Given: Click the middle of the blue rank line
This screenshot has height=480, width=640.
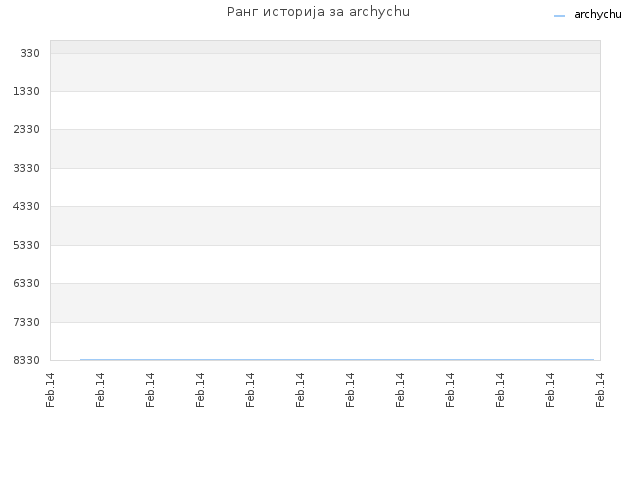Looking at the screenshot, I should coord(337,360).
